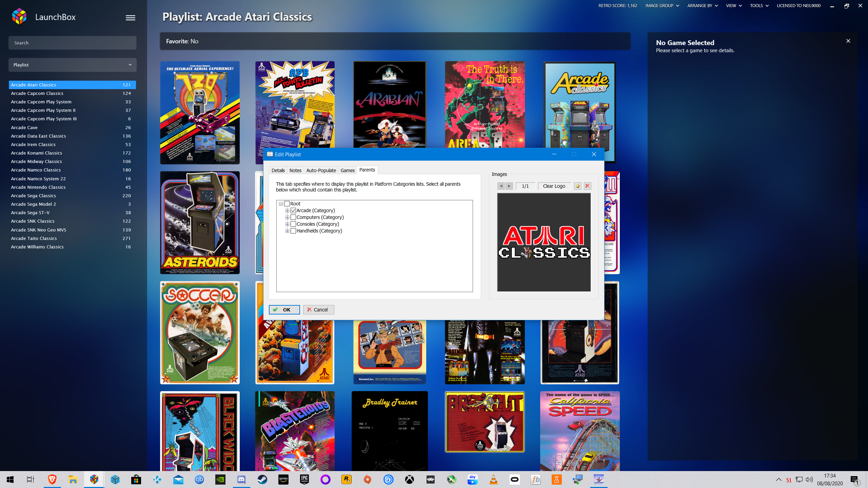The width and height of the screenshot is (868, 488).
Task: Collapse the Root tree node
Action: 281,204
